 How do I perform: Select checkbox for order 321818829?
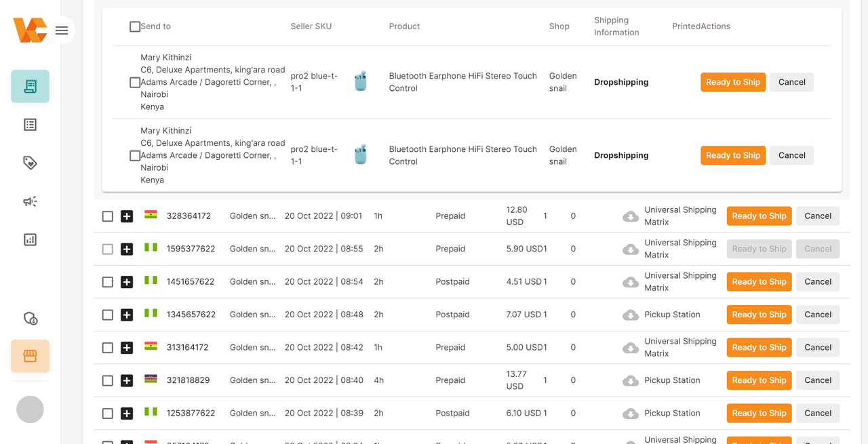[108, 380]
